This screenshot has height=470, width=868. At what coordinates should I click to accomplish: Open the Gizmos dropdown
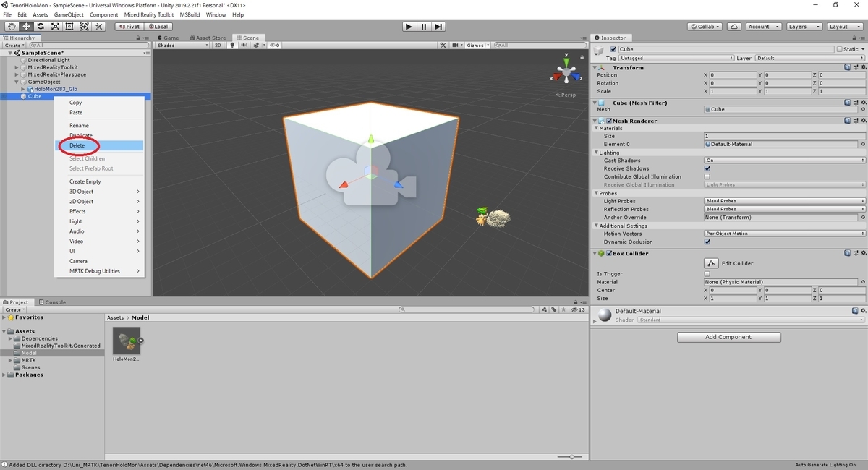[477, 46]
